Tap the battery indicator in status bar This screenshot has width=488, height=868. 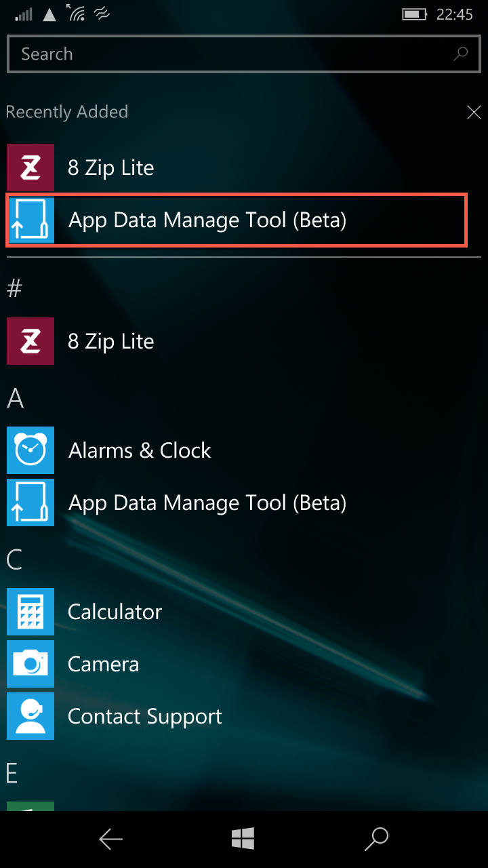(x=413, y=14)
